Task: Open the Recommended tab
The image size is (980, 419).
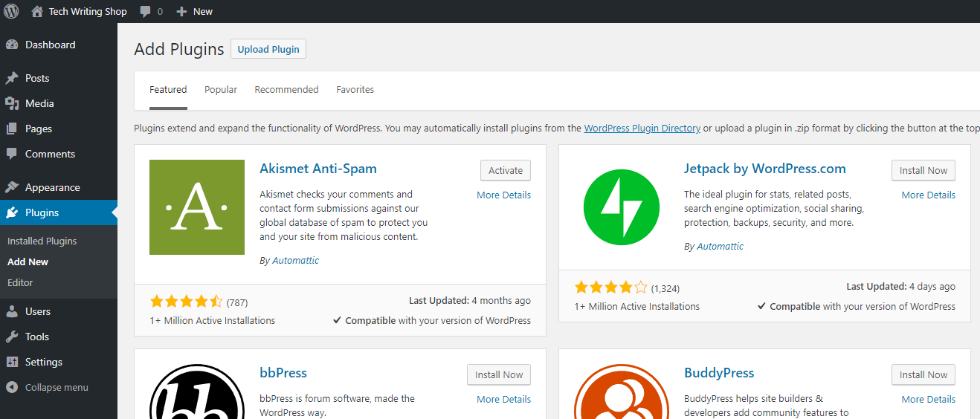Action: pyautogui.click(x=286, y=90)
